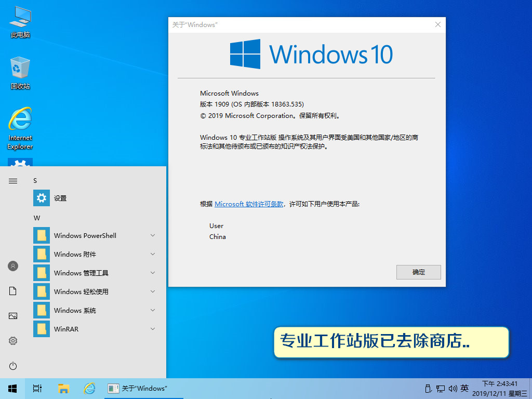This screenshot has height=399, width=532.
Task: Click the USB safely remove tray icon
Action: pos(428,389)
